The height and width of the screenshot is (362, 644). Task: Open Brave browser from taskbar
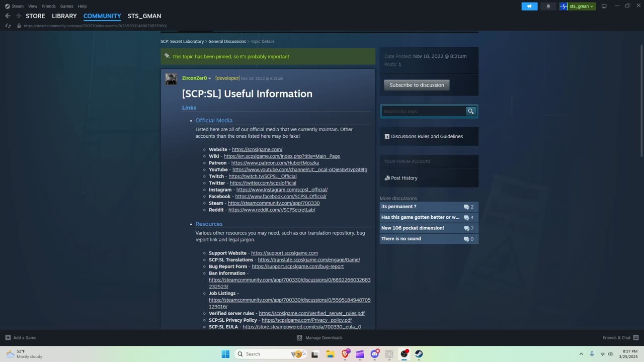click(x=345, y=354)
